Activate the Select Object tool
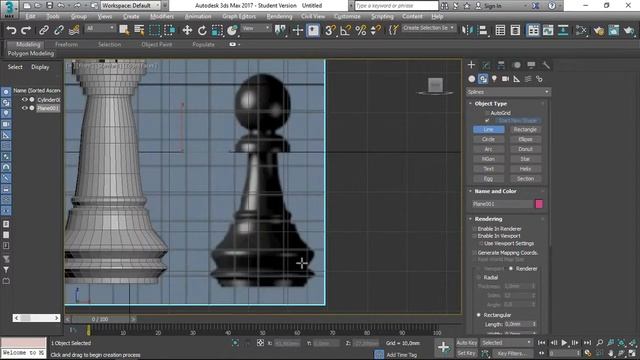 pyautogui.click(x=124, y=31)
